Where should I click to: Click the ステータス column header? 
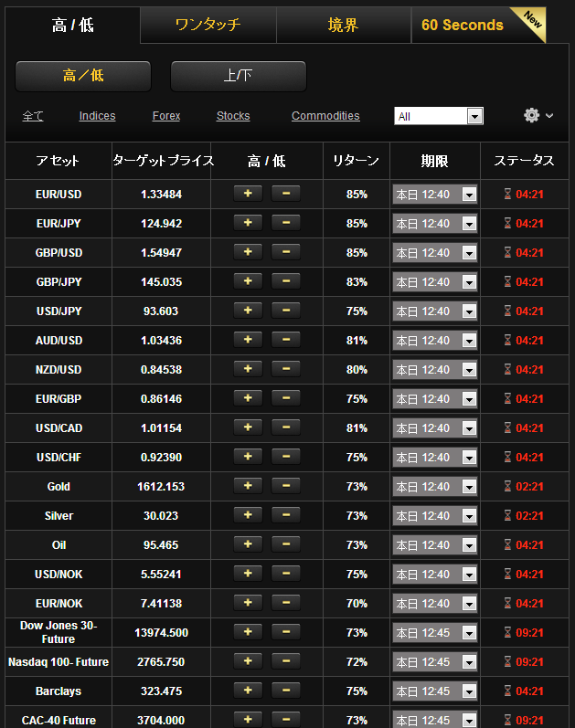(x=525, y=161)
